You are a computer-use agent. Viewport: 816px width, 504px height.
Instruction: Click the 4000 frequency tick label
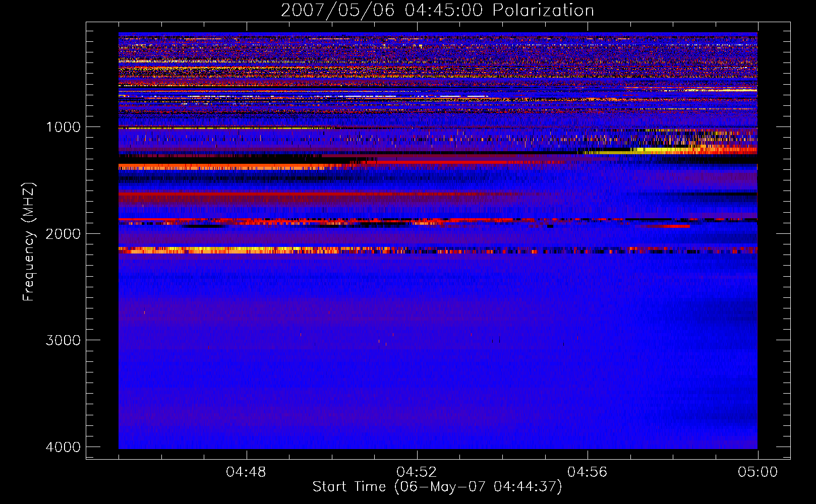pyautogui.click(x=63, y=447)
